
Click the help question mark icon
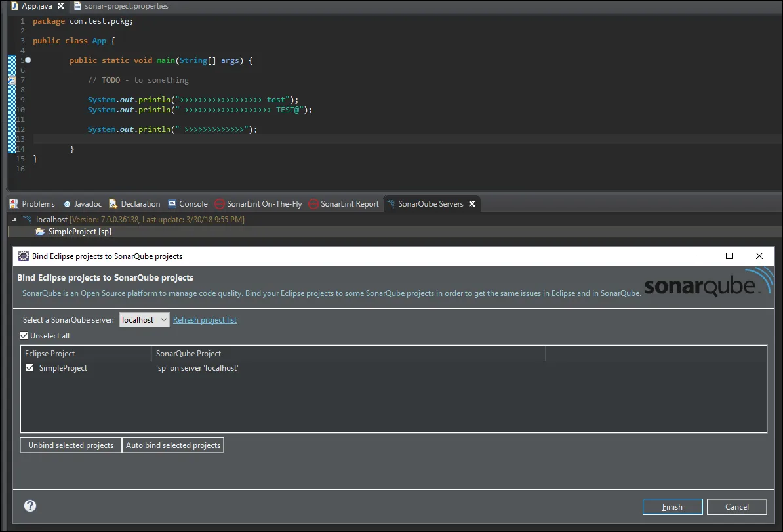click(x=30, y=506)
